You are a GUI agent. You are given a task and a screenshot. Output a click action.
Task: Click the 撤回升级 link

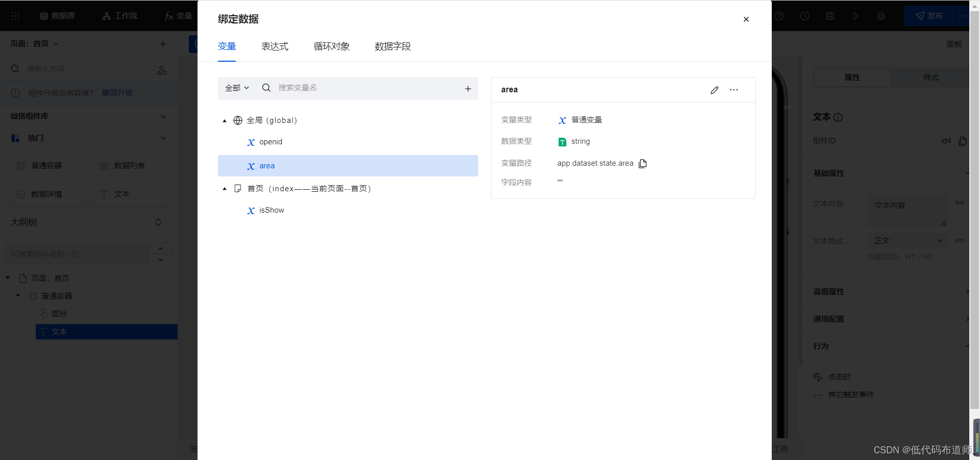[117, 93]
